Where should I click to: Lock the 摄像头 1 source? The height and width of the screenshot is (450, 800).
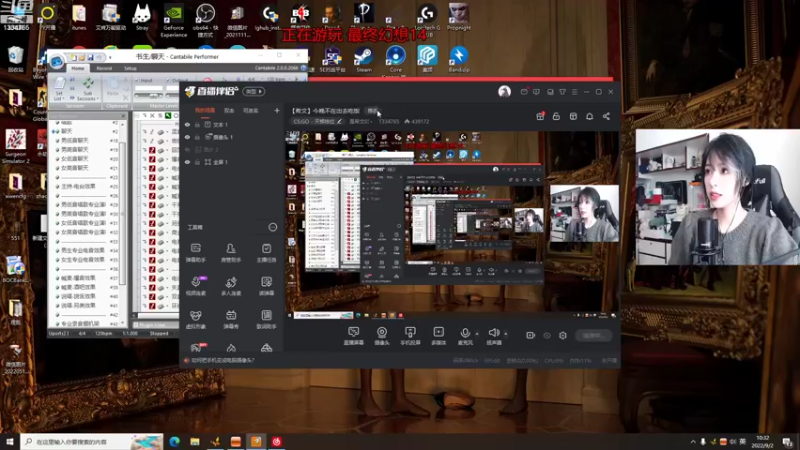coord(197,137)
